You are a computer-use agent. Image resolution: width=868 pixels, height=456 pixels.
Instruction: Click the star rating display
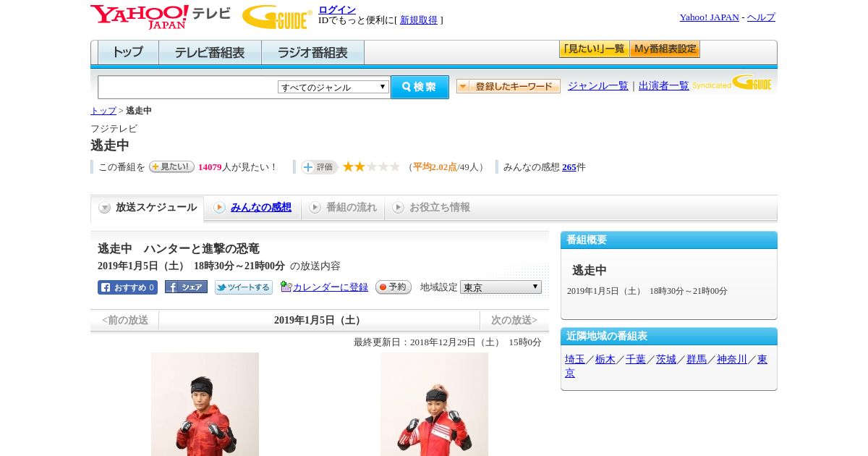pos(371,166)
